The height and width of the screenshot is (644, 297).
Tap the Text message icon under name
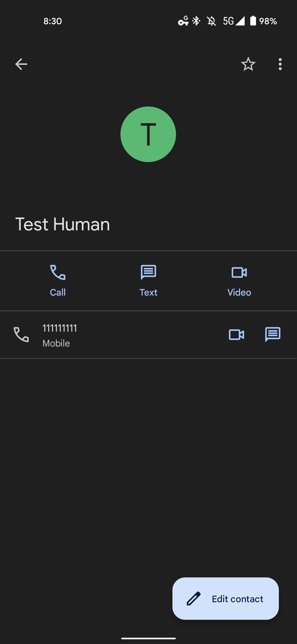pyautogui.click(x=148, y=272)
